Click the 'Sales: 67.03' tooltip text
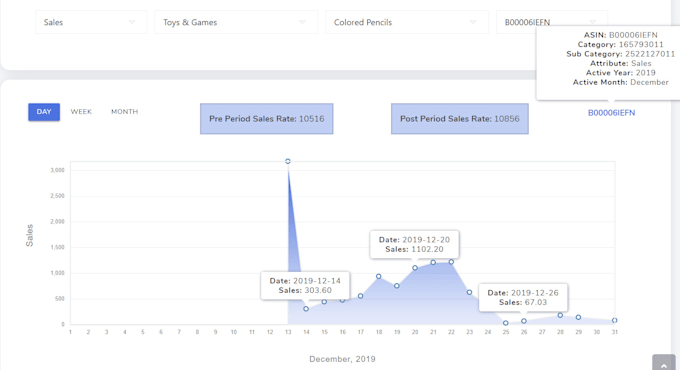This screenshot has height=370, width=680. point(523,302)
